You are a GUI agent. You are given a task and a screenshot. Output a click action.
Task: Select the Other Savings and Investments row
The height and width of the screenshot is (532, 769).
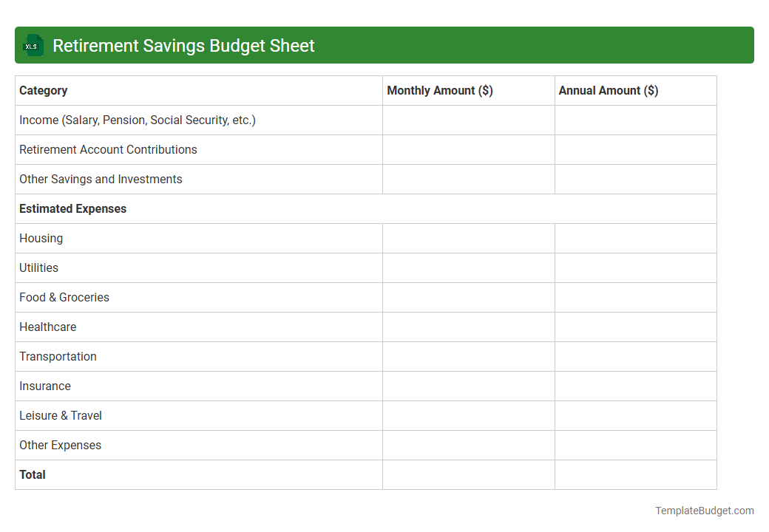(101, 179)
